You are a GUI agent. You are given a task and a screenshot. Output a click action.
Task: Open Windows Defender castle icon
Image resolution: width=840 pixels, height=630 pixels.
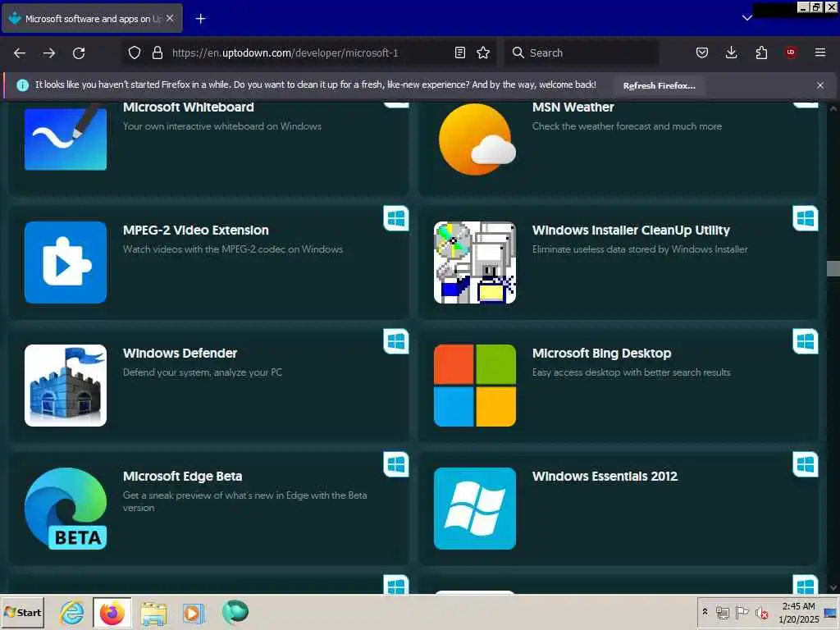click(66, 386)
